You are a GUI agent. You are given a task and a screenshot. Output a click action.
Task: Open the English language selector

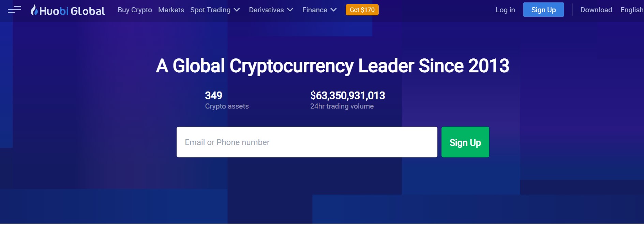point(632,10)
